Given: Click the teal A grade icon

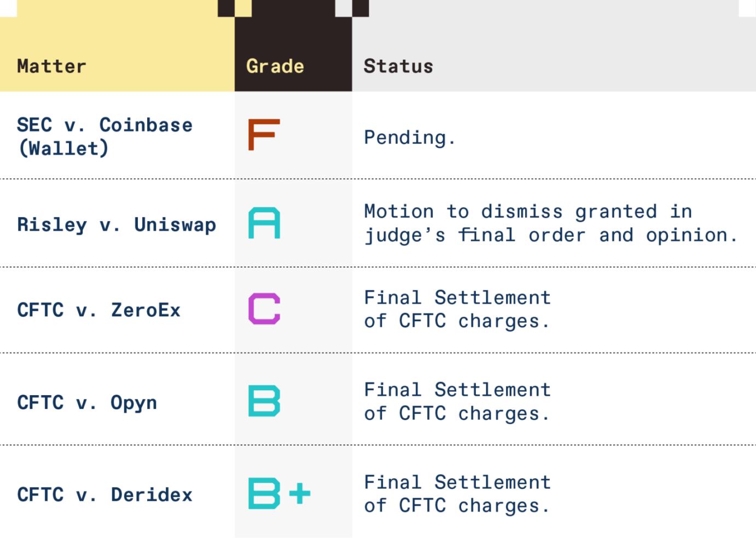Looking at the screenshot, I should tap(264, 223).
